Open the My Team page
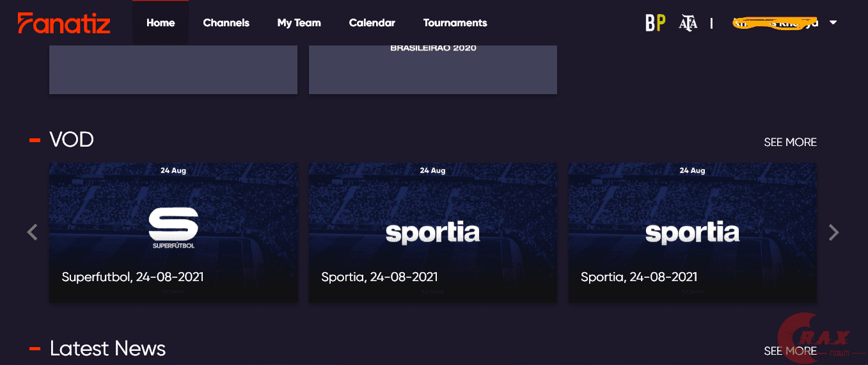Image resolution: width=868 pixels, height=365 pixels. [299, 23]
